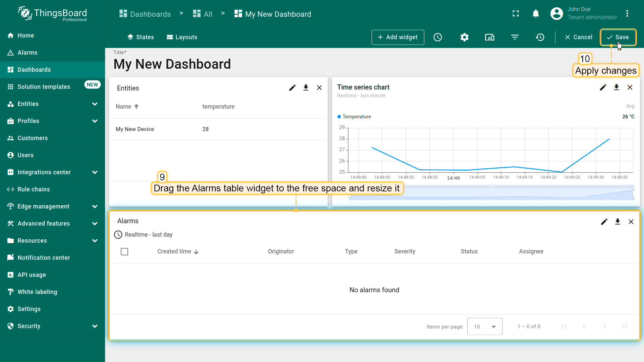The image size is (644, 362).
Task: Expand the Entities sidebar menu
Action: [52, 104]
